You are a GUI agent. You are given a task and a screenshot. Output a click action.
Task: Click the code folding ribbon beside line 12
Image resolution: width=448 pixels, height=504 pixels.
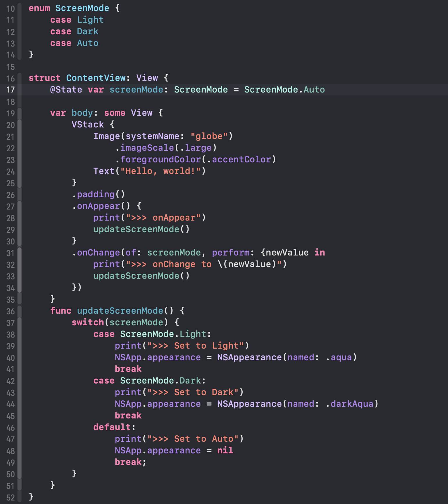19,31
